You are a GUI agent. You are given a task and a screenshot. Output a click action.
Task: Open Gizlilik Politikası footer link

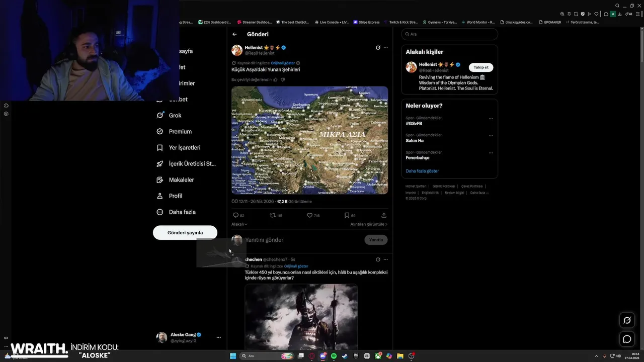(444, 186)
